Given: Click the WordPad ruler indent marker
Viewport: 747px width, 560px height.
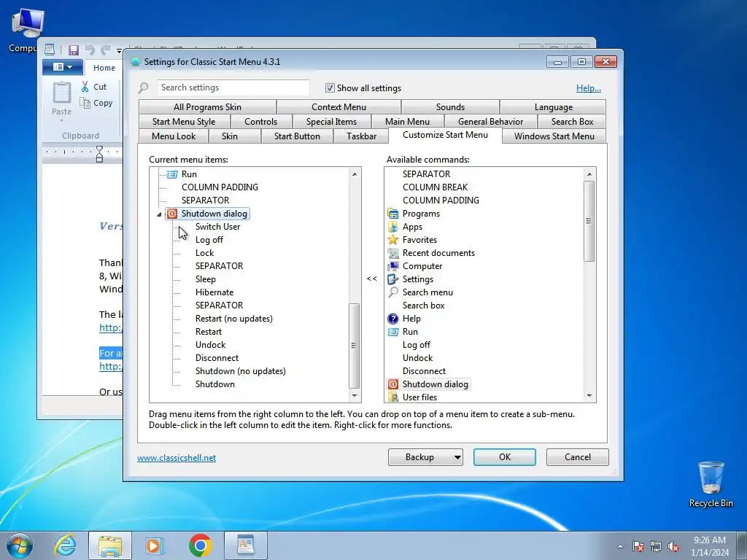Looking at the screenshot, I should tap(99, 155).
